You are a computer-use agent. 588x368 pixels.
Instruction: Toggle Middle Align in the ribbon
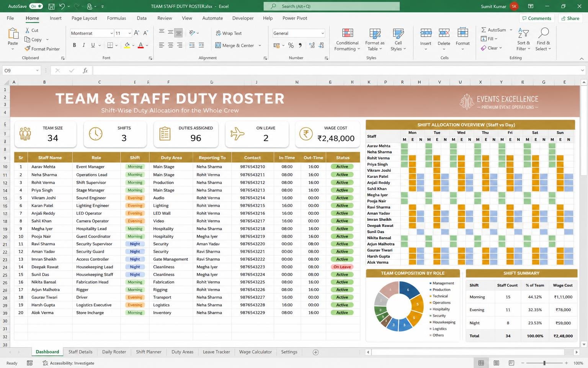point(170,33)
